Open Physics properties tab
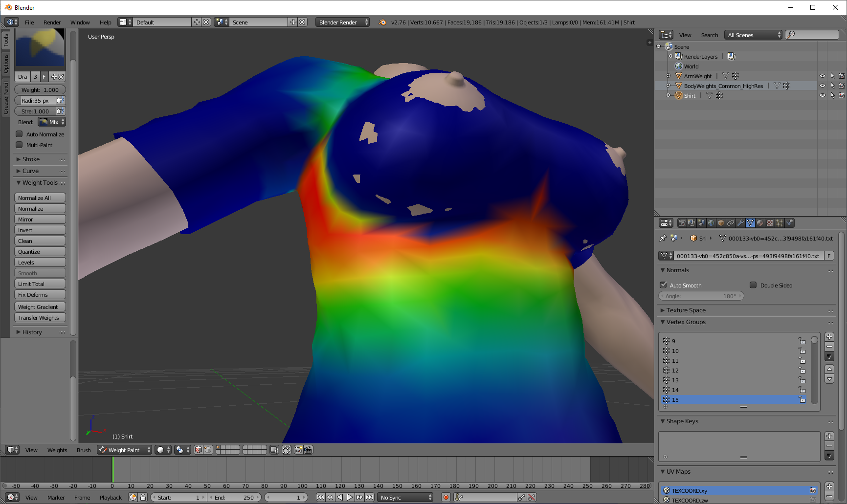 pyautogui.click(x=789, y=223)
